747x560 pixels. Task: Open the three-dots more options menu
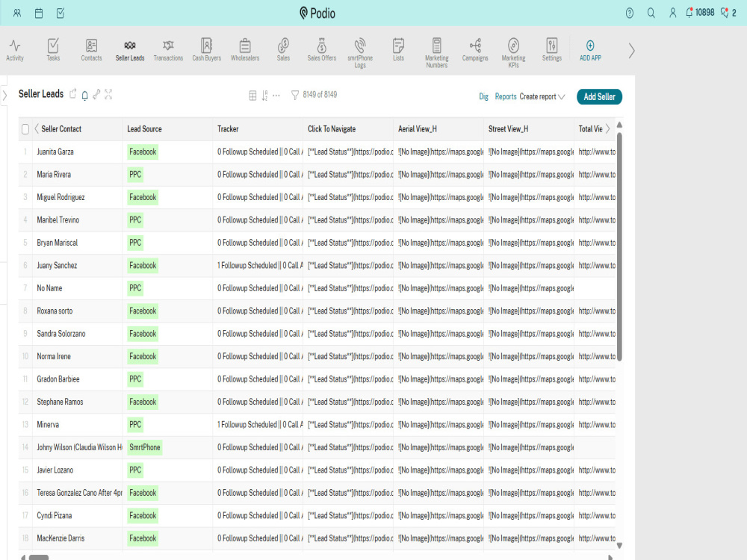(276, 96)
